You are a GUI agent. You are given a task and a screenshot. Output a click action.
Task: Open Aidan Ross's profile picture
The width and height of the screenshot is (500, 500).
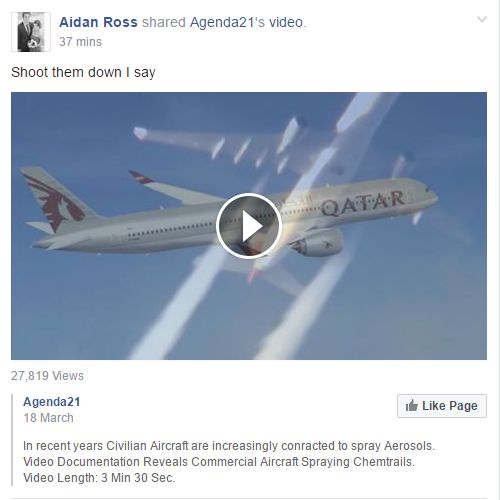[31, 32]
